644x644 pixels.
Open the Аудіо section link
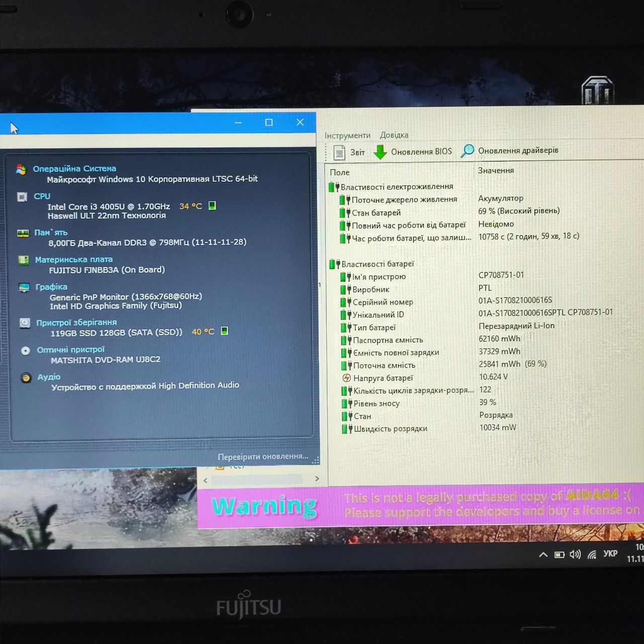click(x=49, y=377)
